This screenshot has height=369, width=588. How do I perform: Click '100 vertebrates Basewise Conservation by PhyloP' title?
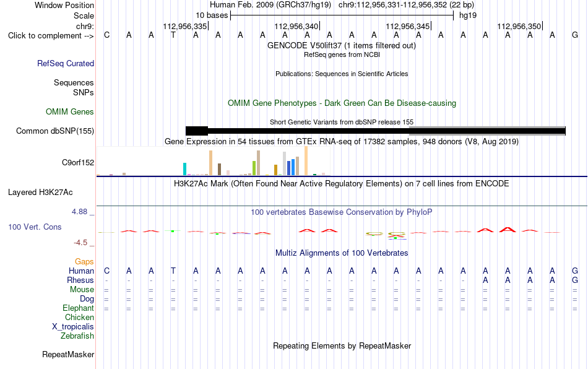pyautogui.click(x=342, y=212)
